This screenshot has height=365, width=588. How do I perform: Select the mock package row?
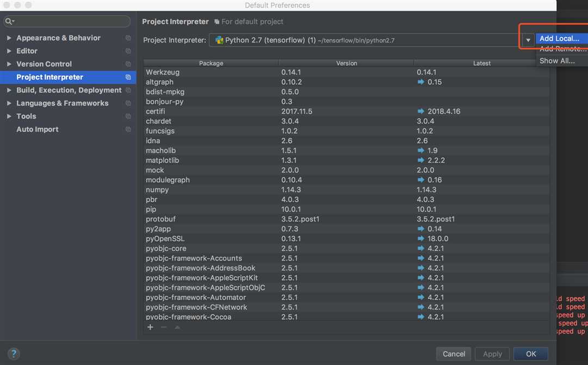[346, 170]
